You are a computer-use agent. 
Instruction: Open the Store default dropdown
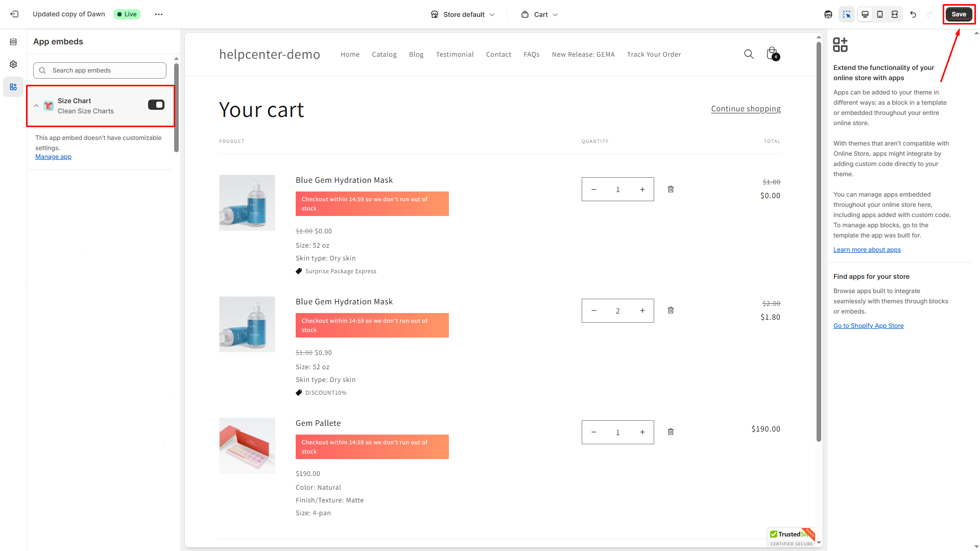[x=463, y=14]
